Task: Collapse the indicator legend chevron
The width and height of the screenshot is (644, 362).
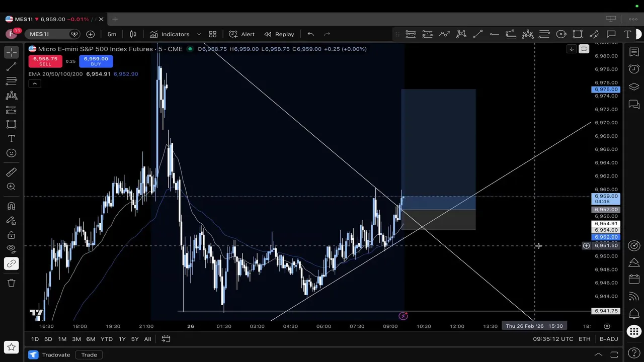Action: (x=34, y=83)
